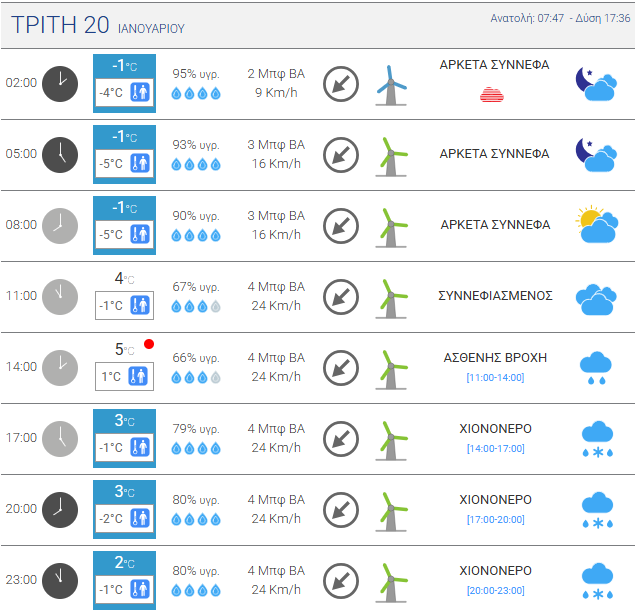Open the [14:00-17:00] time range link
Viewport: 642px width, 616px height.
point(494,448)
